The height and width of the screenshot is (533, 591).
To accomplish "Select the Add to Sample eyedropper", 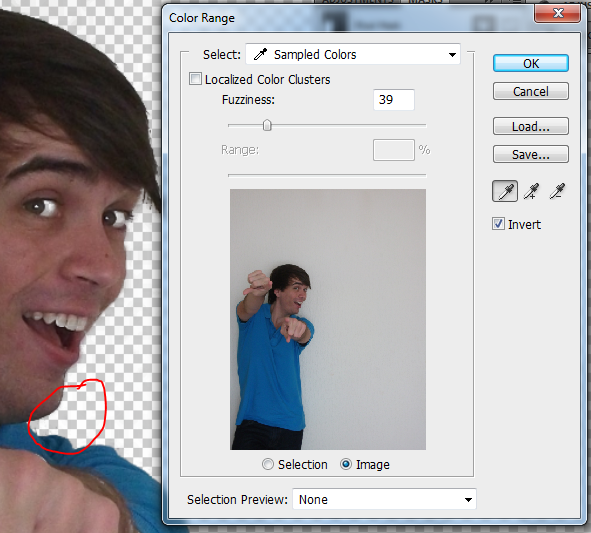I will (531, 191).
